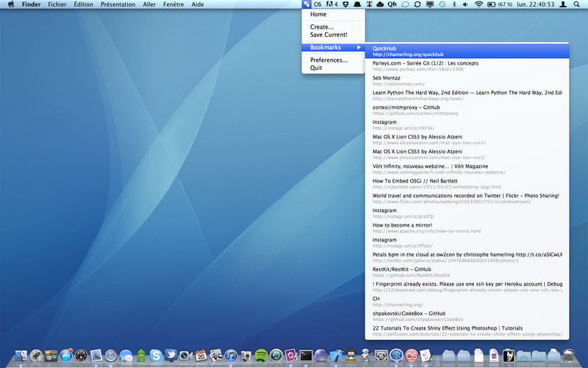
Task: Open Last.fm app in the Dock
Action: pos(412,355)
